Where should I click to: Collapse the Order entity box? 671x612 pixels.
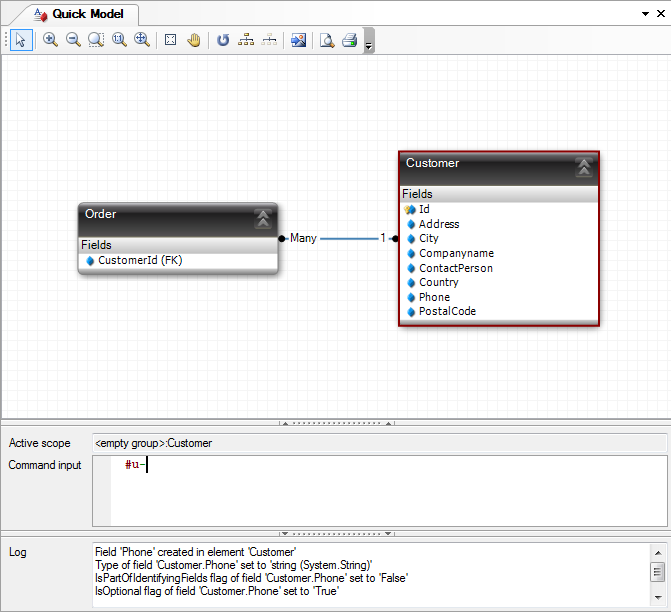click(x=263, y=218)
